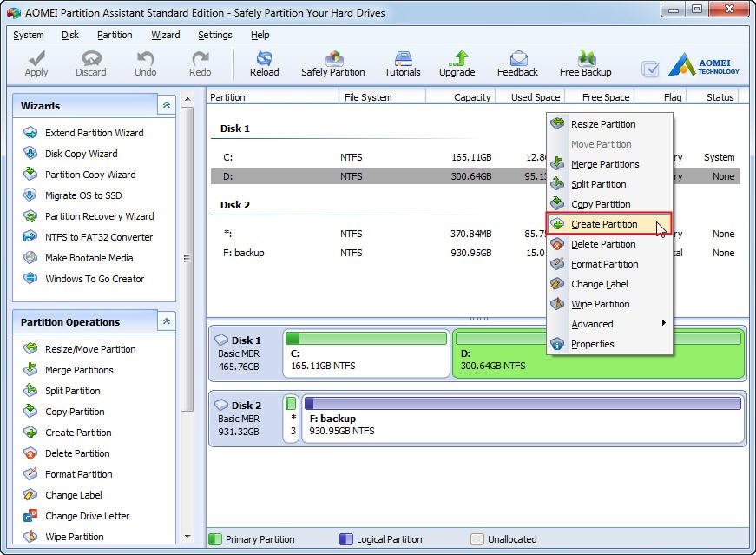This screenshot has width=756, height=555.
Task: Open the Wizard menu
Action: 166,35
